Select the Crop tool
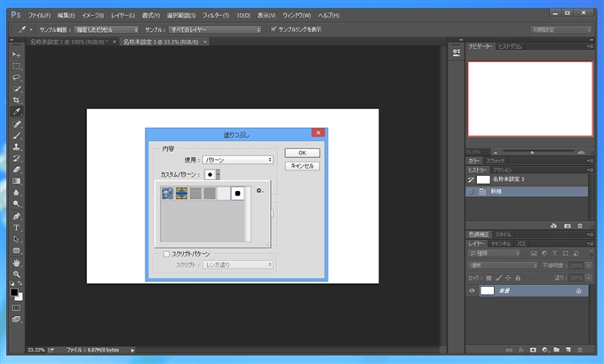Screen dimensions: 604x364 point(16,100)
